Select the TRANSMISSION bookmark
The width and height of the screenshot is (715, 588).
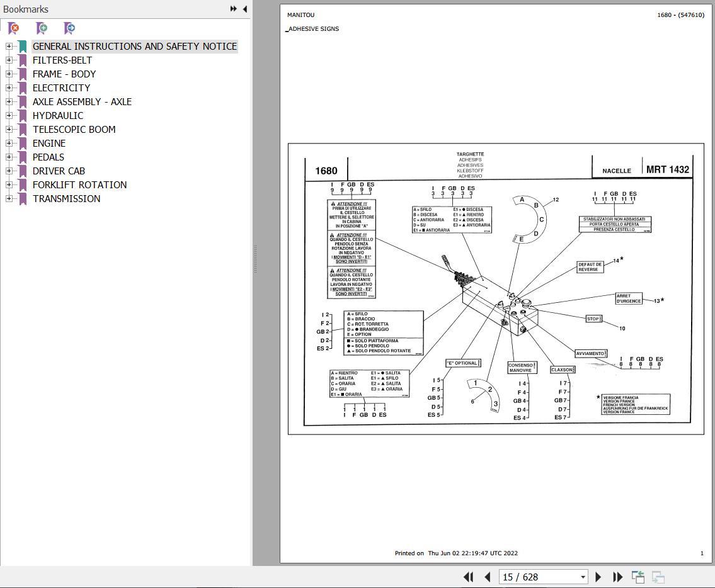click(x=66, y=198)
